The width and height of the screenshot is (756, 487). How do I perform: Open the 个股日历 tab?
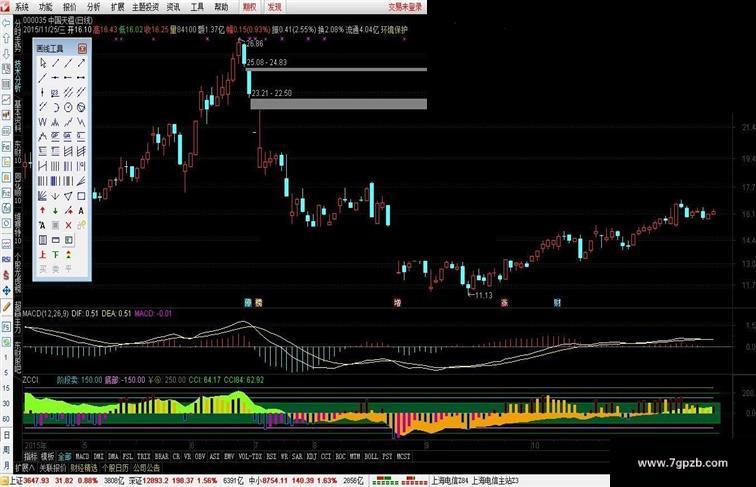coord(115,468)
